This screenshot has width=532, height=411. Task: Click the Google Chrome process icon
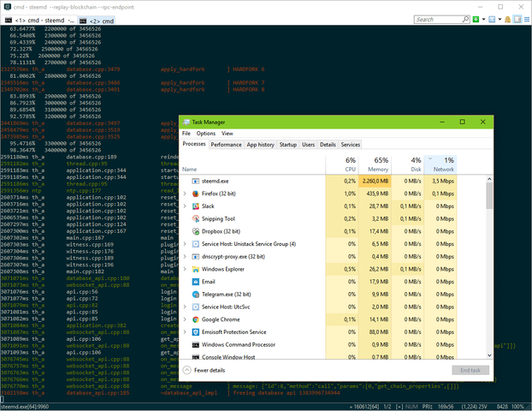coord(196,319)
